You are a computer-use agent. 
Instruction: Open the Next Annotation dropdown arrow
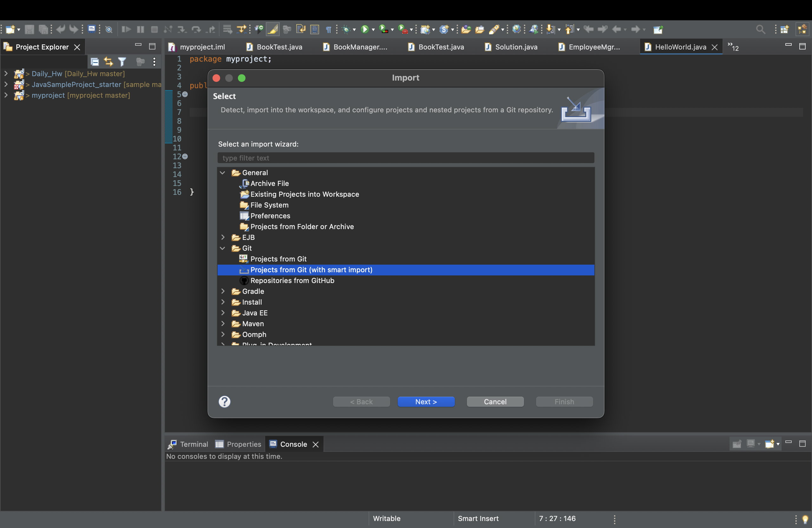(559, 30)
